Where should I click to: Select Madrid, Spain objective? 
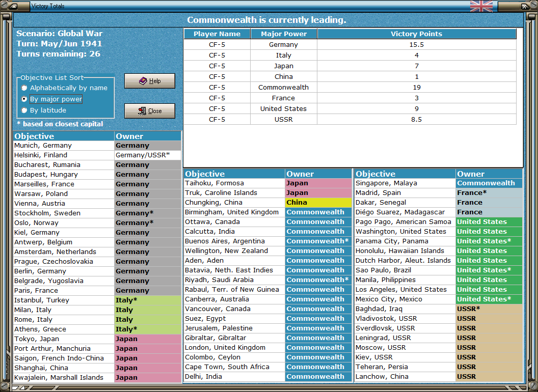click(x=405, y=193)
